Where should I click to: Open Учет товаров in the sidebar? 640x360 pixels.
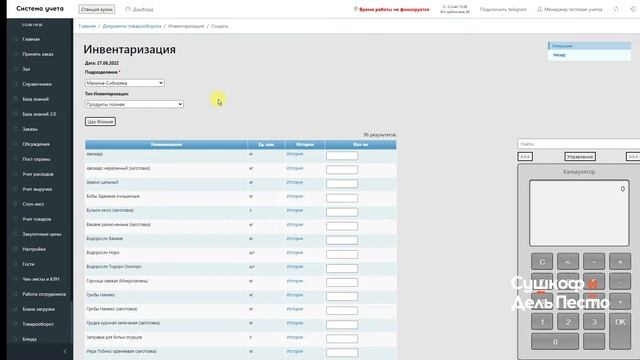tap(36, 219)
